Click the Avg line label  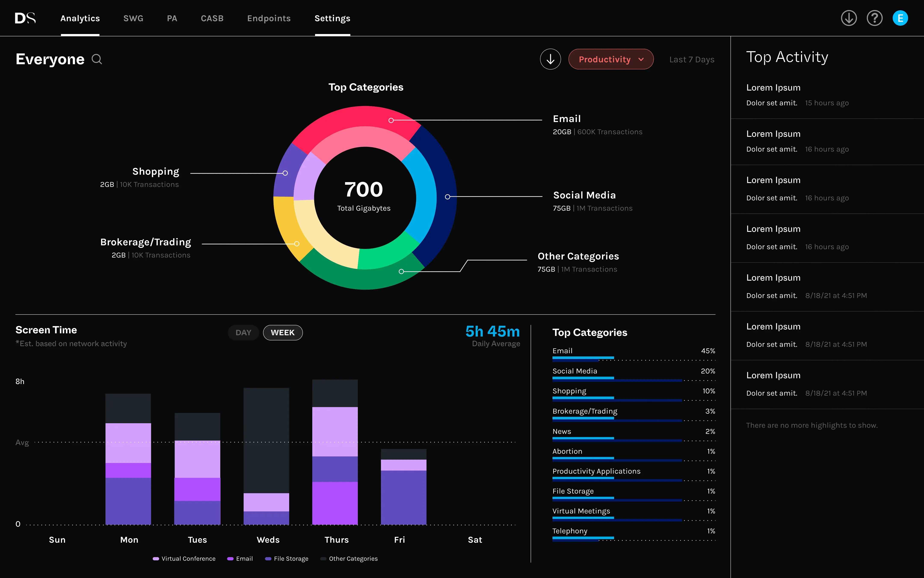click(x=22, y=442)
